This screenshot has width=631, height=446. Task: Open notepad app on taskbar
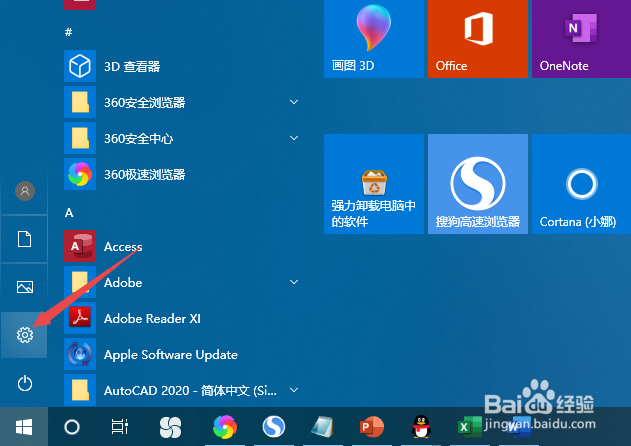pos(323,427)
